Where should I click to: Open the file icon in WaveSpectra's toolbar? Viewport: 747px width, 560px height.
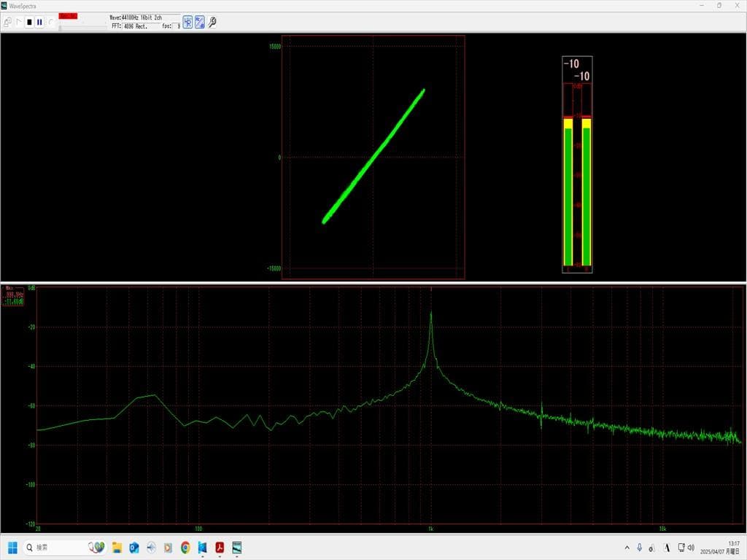tap(7, 22)
